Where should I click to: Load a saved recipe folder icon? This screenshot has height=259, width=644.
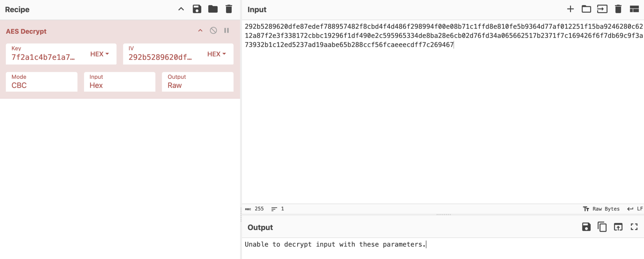click(213, 9)
